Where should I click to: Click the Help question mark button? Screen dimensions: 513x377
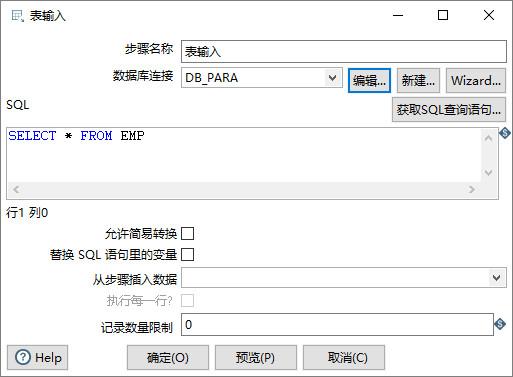38,358
